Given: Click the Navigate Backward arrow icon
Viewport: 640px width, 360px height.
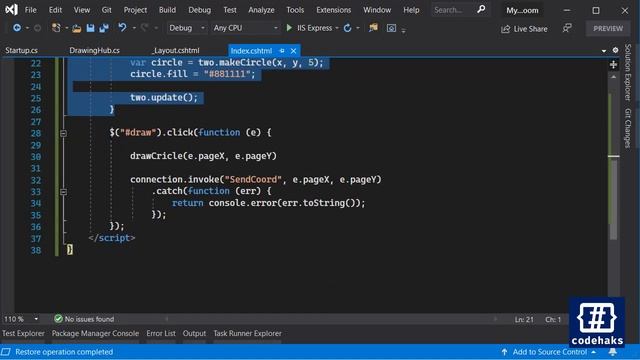Looking at the screenshot, I should (17, 28).
